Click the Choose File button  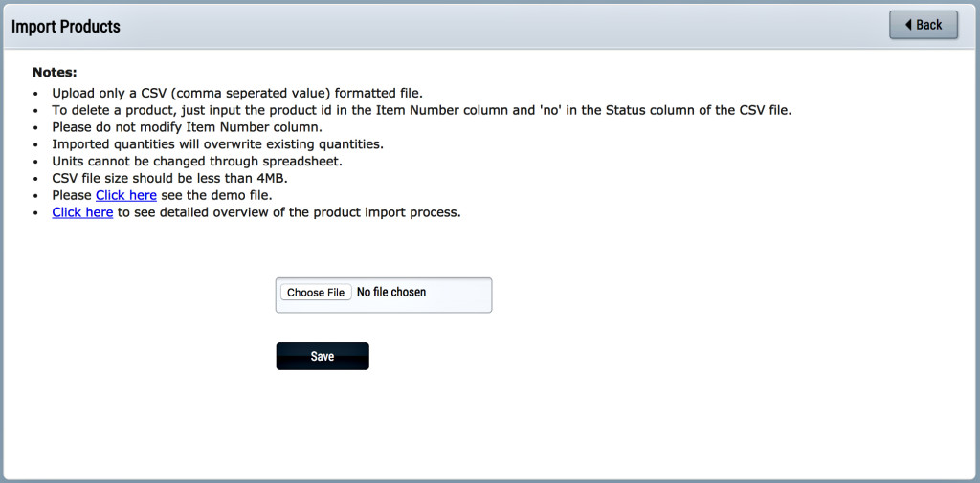[x=316, y=293]
